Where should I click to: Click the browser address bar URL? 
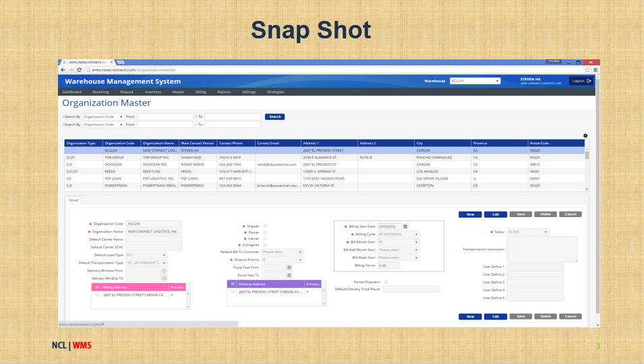point(134,70)
